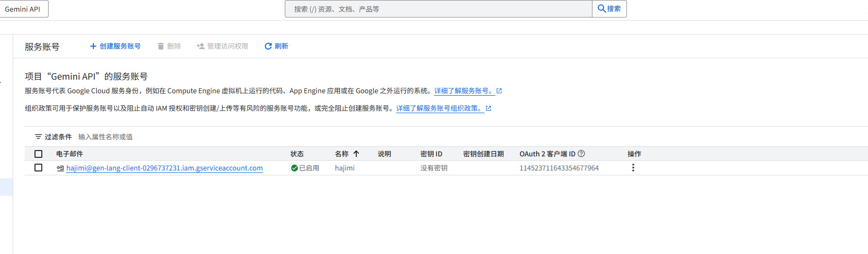Open the Gemini API project selector
Screen dimensions: 868x254
coord(23,9)
